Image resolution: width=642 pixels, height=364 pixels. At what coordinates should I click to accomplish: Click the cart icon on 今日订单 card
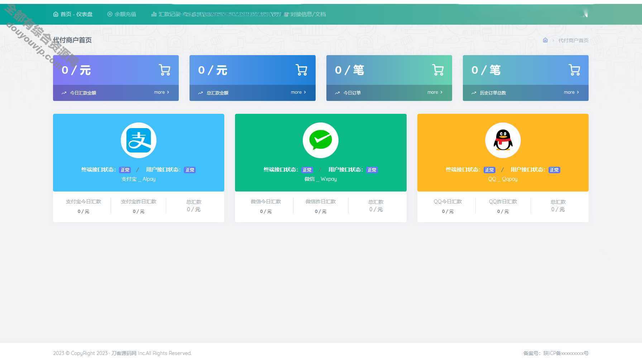tap(438, 70)
